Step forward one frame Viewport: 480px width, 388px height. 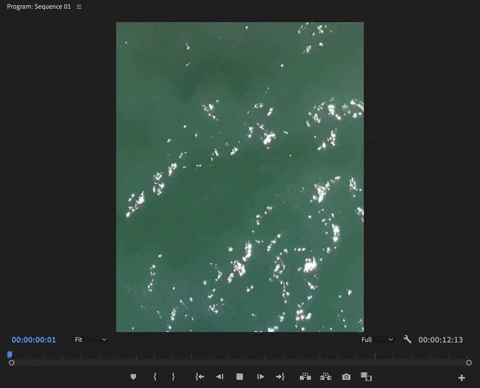[x=260, y=377]
